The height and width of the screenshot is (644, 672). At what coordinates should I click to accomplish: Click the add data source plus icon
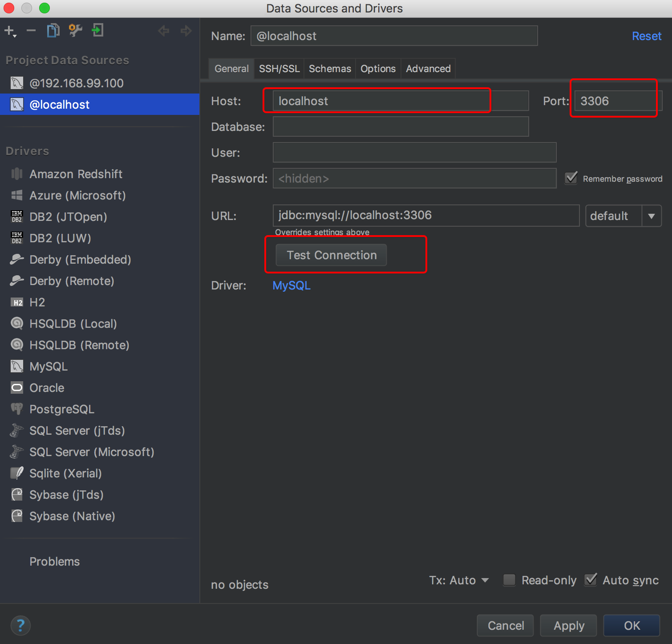(x=10, y=31)
